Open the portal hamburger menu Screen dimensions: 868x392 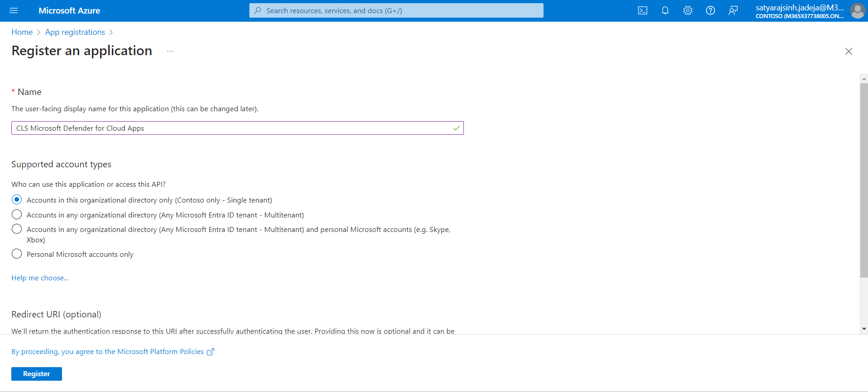[x=14, y=10]
